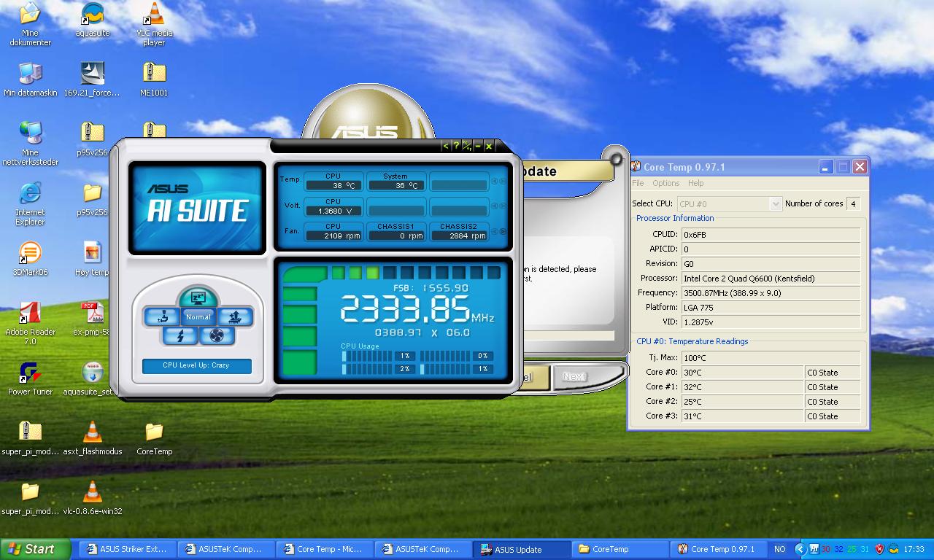The image size is (934, 560).
Task: Click the Number of cores field
Action: tap(854, 204)
